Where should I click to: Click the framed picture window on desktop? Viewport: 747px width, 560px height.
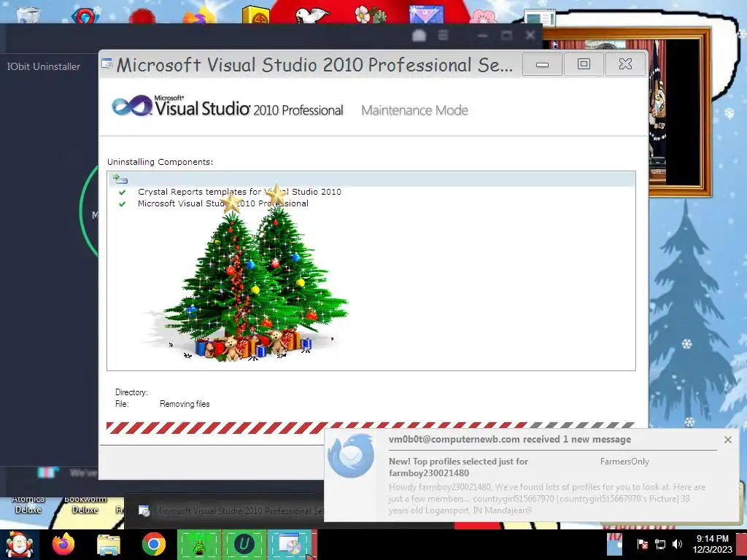click(679, 112)
